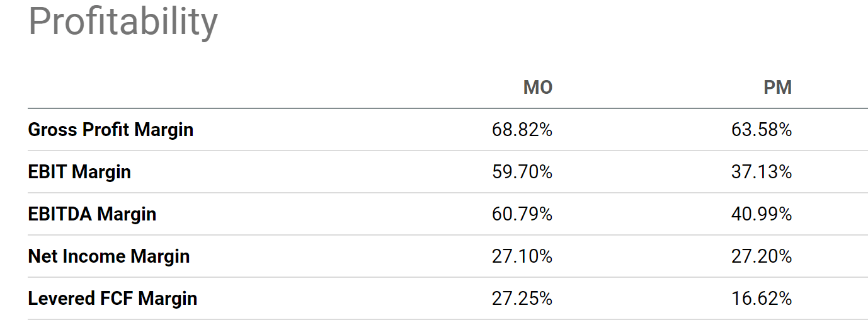The width and height of the screenshot is (868, 320).
Task: Click the Gross Profit Margin label
Action: 111,130
